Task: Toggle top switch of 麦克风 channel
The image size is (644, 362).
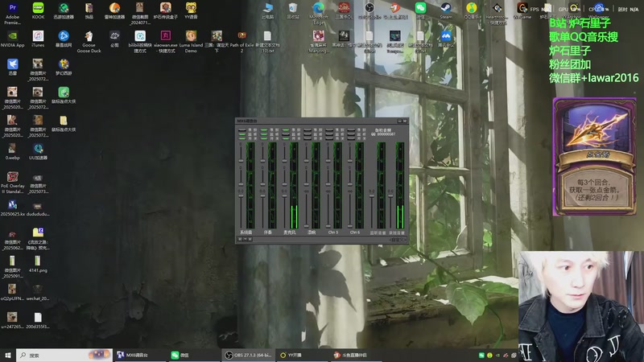Action: click(286, 130)
